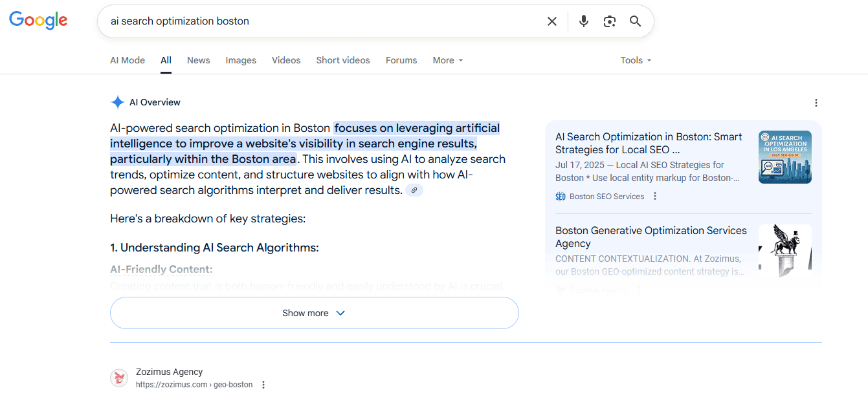Image resolution: width=868 pixels, height=397 pixels.
Task: Open 'Boston Generative Optimization Services Agency' source
Action: 651,237
